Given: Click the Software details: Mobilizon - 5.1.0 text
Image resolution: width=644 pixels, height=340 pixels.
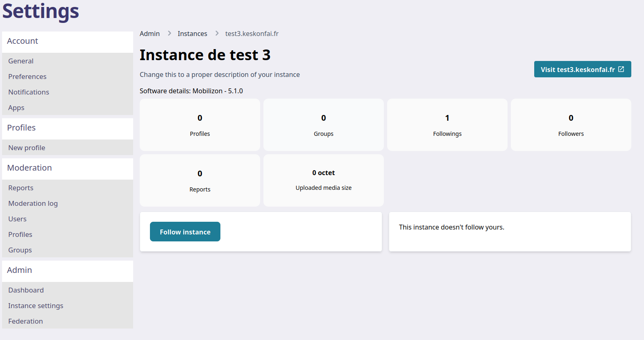Looking at the screenshot, I should point(191,91).
